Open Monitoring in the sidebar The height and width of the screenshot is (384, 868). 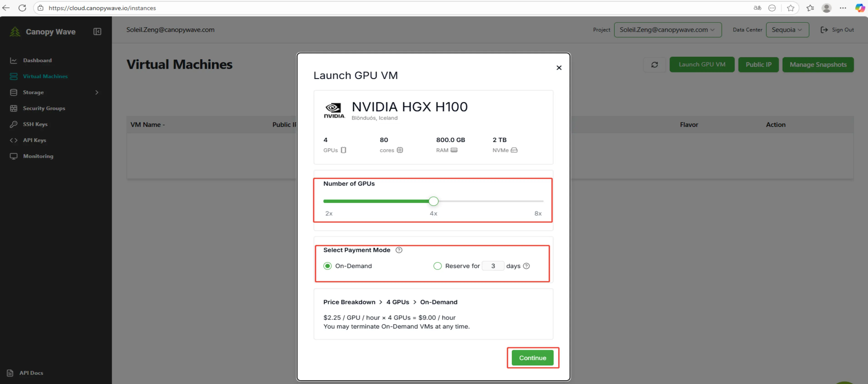tap(38, 156)
